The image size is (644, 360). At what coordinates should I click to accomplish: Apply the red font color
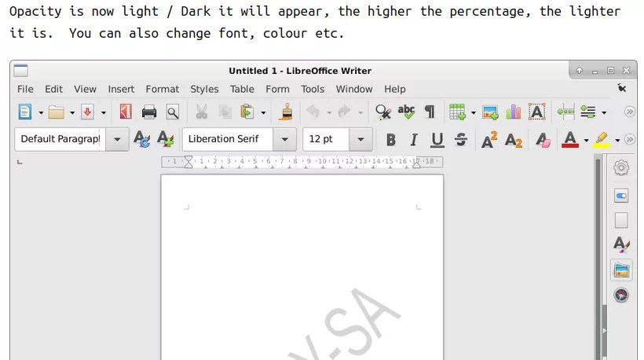[x=570, y=140]
